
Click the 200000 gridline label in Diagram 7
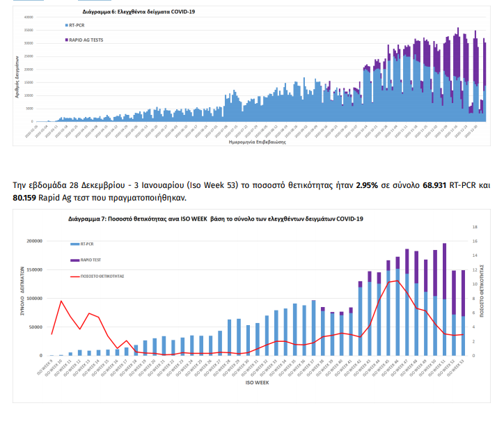tap(32, 241)
